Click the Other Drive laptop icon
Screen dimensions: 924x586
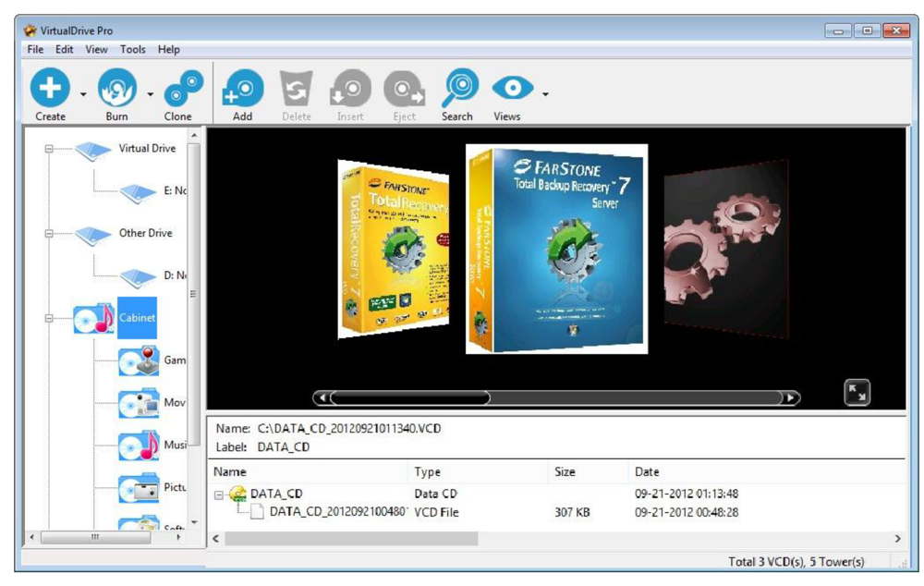[x=93, y=236]
